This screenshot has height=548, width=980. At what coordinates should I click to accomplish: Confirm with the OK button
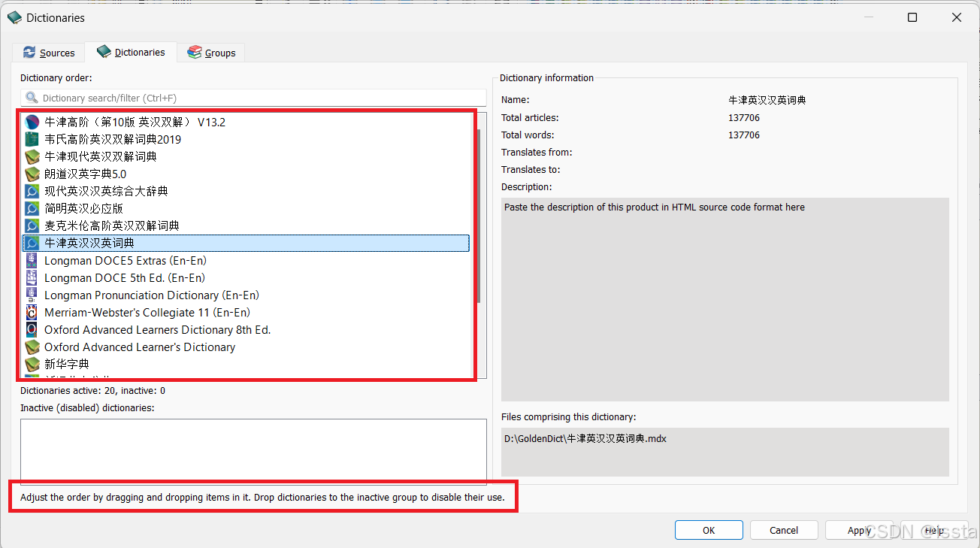coord(709,530)
